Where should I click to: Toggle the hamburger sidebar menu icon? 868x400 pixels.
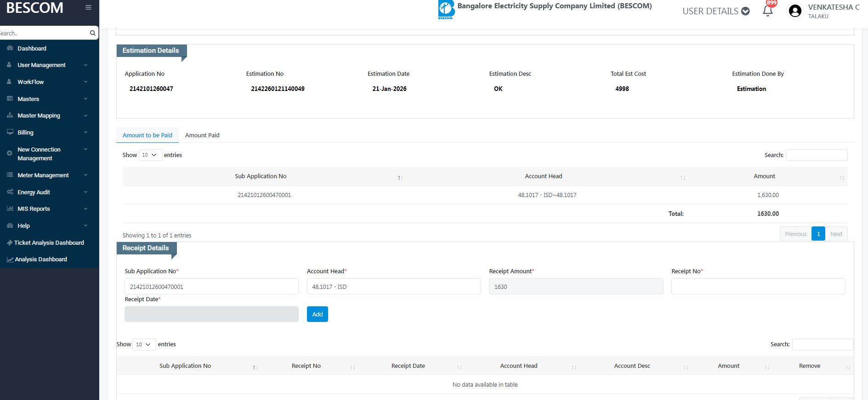[88, 7]
